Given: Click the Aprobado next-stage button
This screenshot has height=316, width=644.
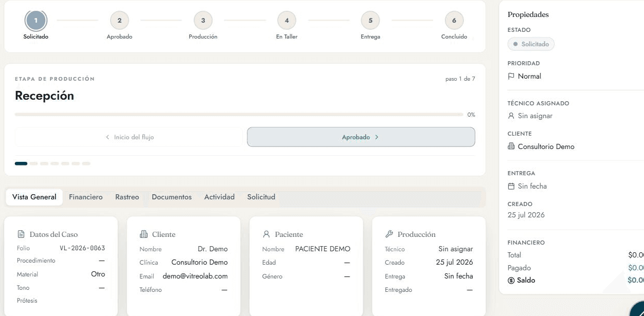Looking at the screenshot, I should click(361, 137).
